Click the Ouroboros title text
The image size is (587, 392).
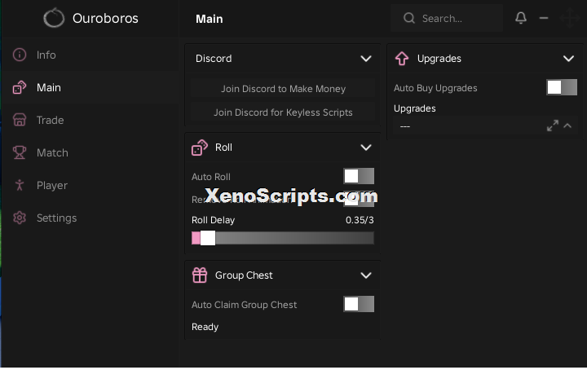(105, 18)
